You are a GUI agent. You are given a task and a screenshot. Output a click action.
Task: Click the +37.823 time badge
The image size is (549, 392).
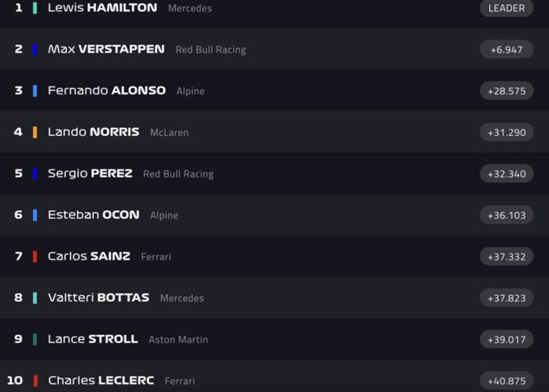(x=507, y=298)
